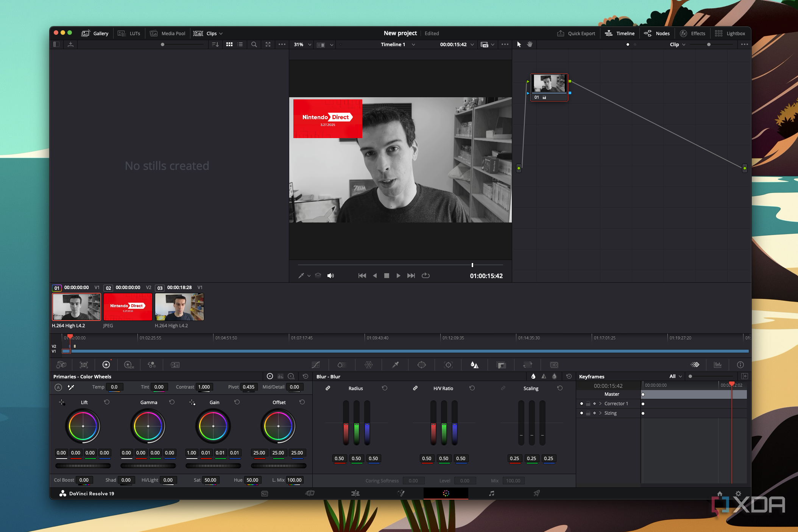Select the arrow pointer tool in node editor
This screenshot has height=532, width=798.
tap(519, 45)
